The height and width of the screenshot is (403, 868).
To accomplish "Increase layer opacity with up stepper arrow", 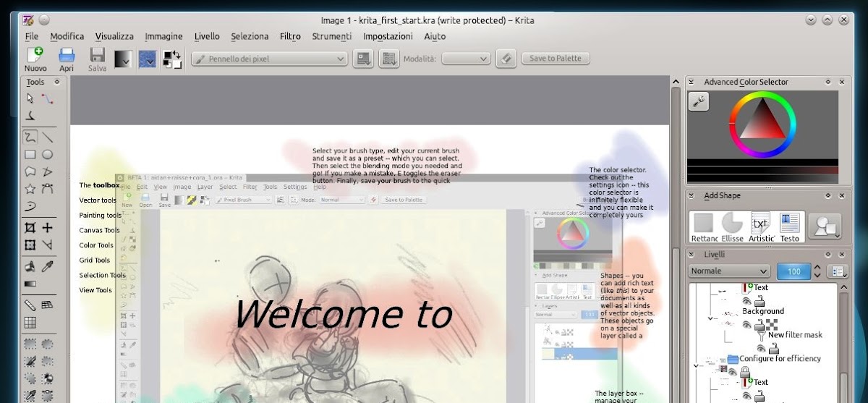I will (x=817, y=267).
